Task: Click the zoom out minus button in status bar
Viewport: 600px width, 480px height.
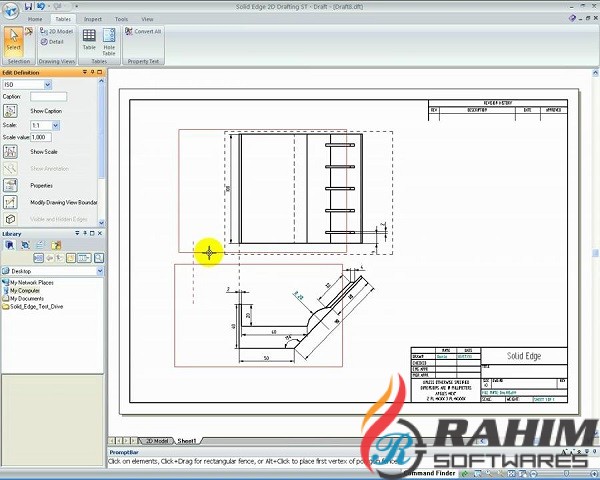Action: [x=534, y=474]
